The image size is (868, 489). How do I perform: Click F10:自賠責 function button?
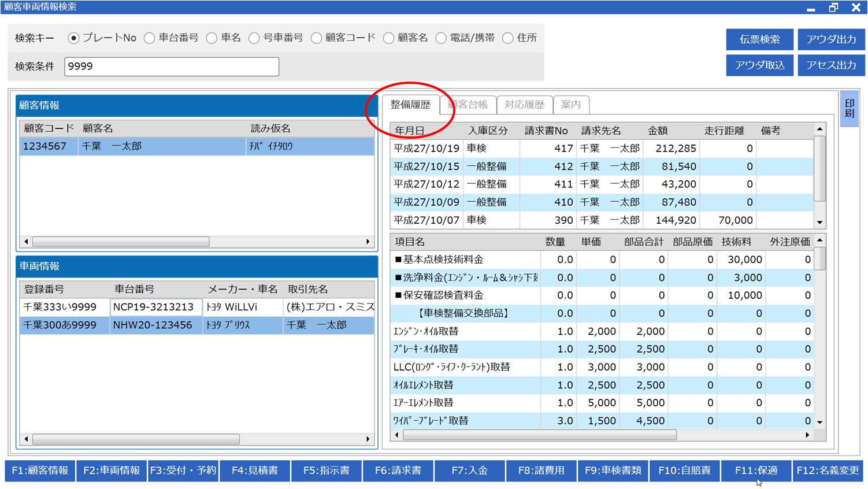click(x=685, y=471)
